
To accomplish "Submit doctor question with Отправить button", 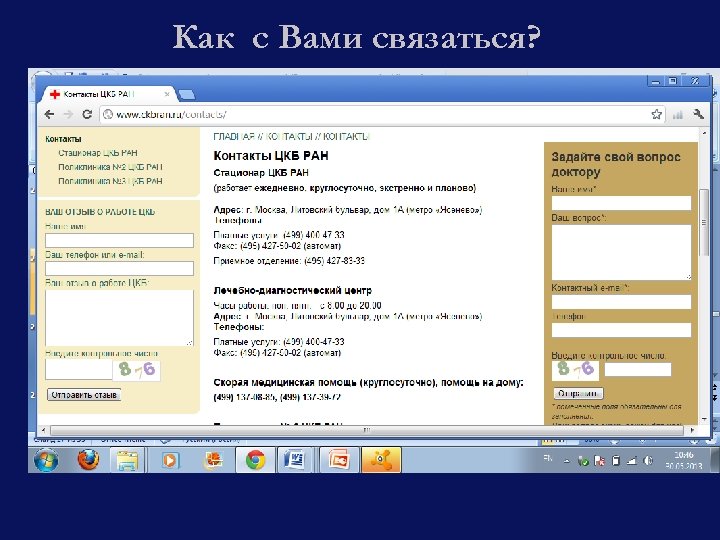I will click(578, 394).
